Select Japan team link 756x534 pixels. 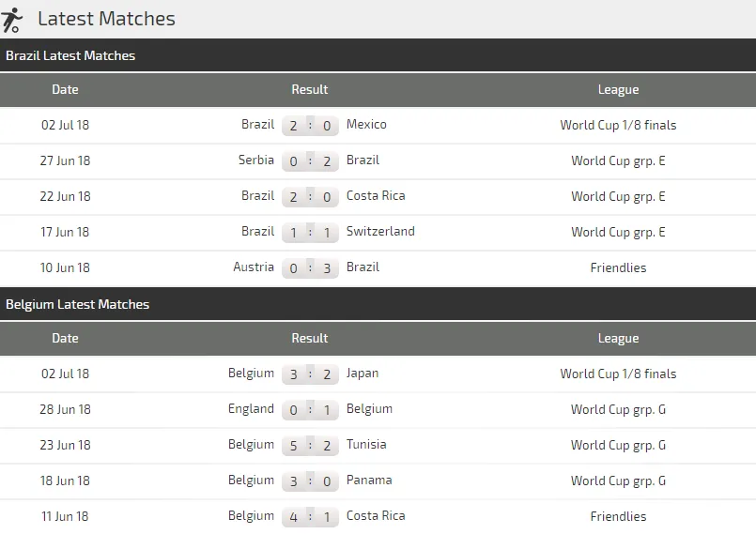tap(363, 374)
